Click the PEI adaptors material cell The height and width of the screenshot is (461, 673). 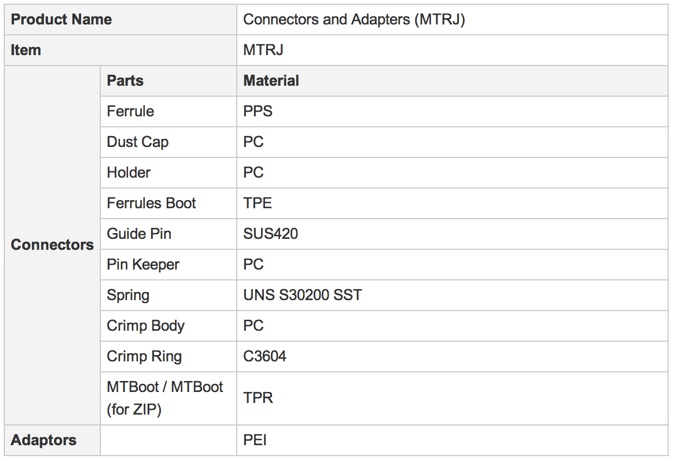coord(452,440)
